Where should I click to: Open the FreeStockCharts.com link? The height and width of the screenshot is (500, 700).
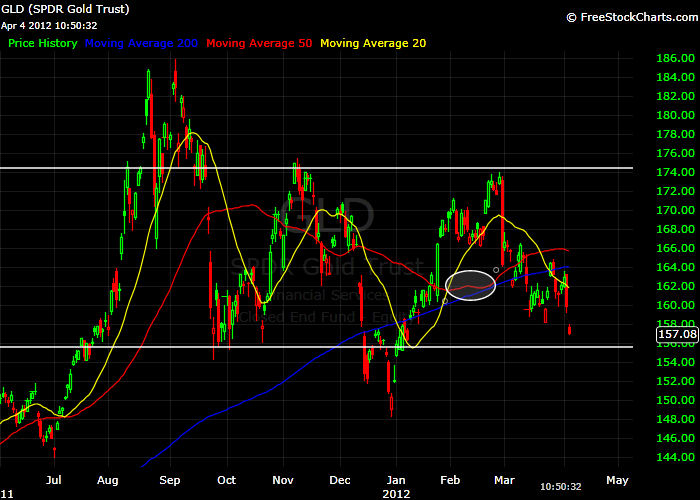(x=637, y=17)
